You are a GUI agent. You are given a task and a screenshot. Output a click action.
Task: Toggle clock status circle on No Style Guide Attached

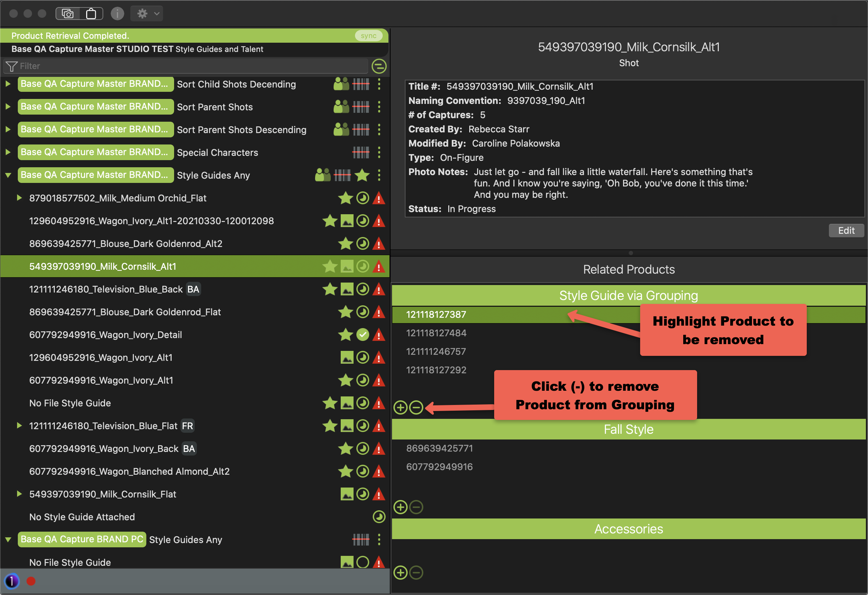pyautogui.click(x=379, y=517)
